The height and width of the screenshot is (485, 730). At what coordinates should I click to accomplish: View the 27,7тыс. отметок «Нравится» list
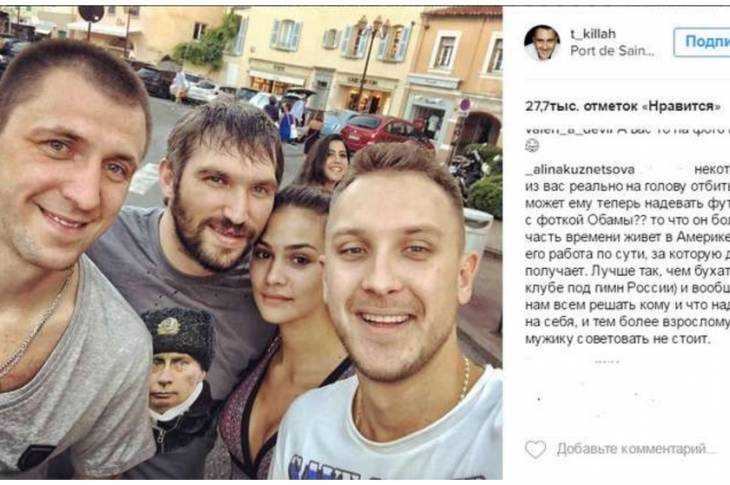(x=622, y=106)
